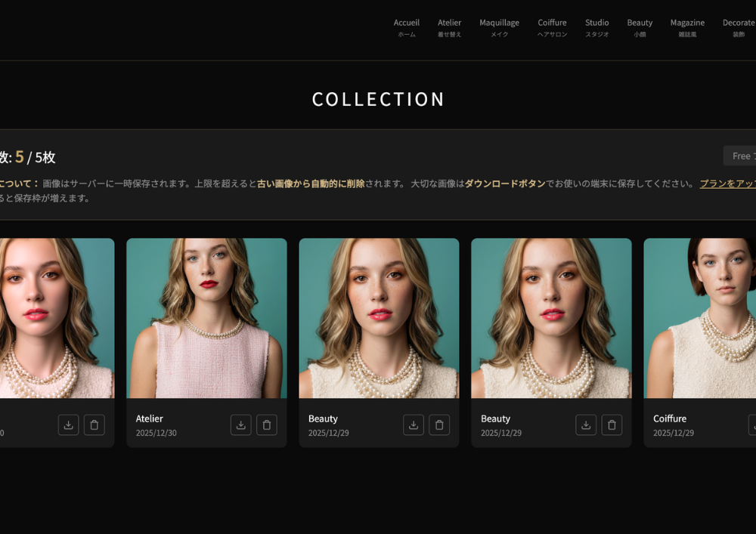Delete the Atelier image dated 2025/12/30
The width and height of the screenshot is (756, 534).
[267, 425]
